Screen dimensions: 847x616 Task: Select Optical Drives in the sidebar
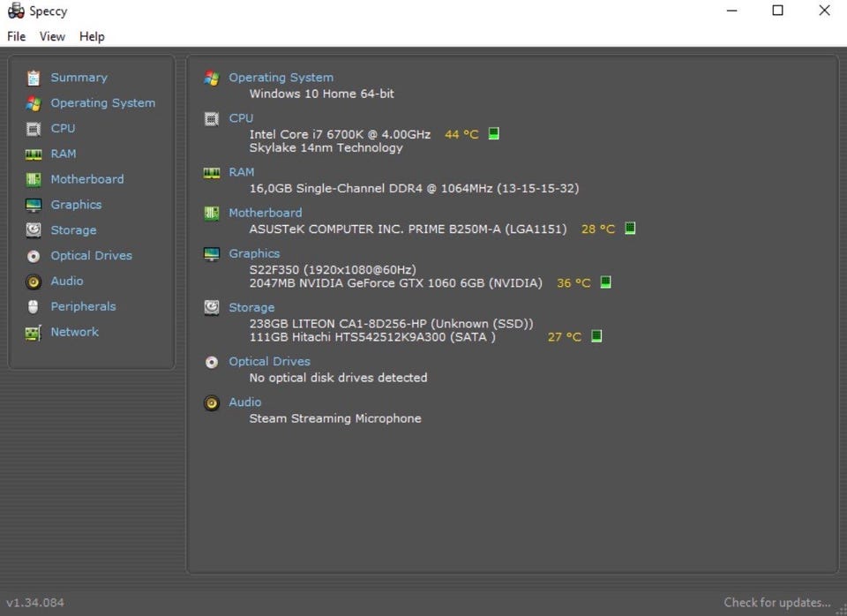tap(91, 256)
